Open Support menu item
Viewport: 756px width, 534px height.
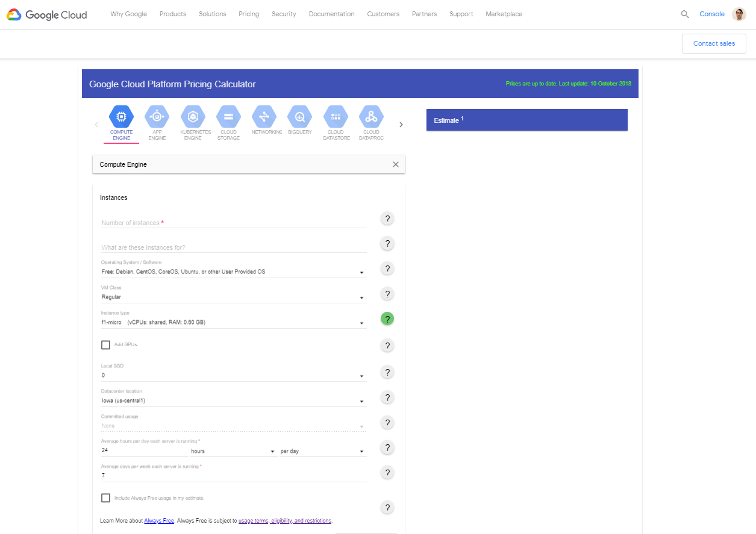point(461,14)
